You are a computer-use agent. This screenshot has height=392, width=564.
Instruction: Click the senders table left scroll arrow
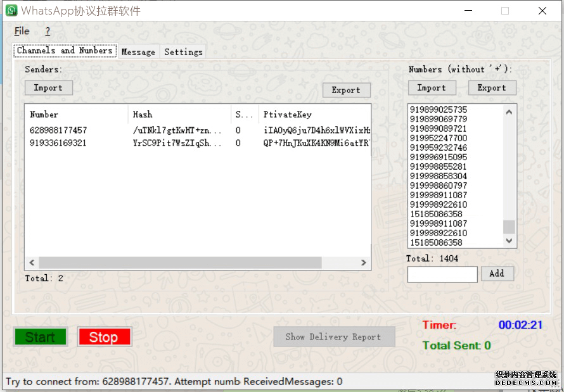[32, 263]
